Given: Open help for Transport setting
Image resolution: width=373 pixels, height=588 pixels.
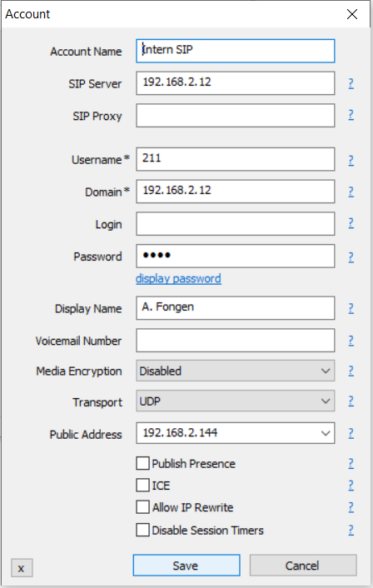Looking at the screenshot, I should pos(351,401).
